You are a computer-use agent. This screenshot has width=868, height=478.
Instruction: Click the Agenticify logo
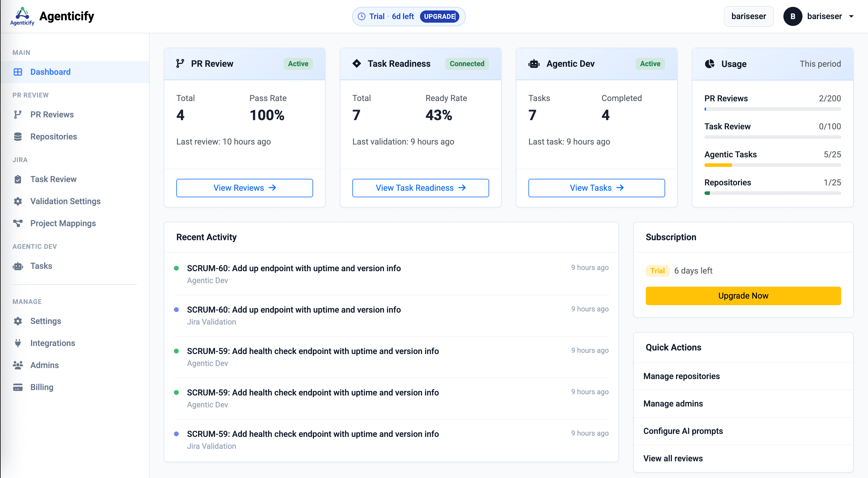click(x=22, y=16)
